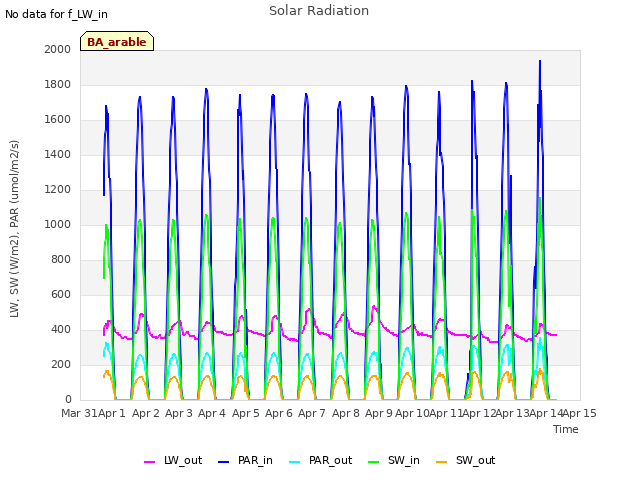The image size is (640, 480).
Task: Click the orange SW_out legend swatch
Action: 441,462
